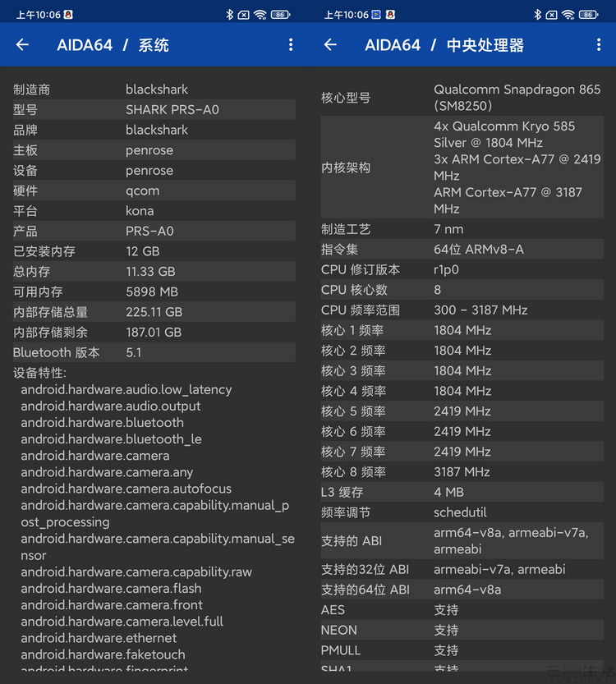Select the CPU 修订版本 r1p0 row
The width and height of the screenshot is (616, 684).
pos(462,269)
